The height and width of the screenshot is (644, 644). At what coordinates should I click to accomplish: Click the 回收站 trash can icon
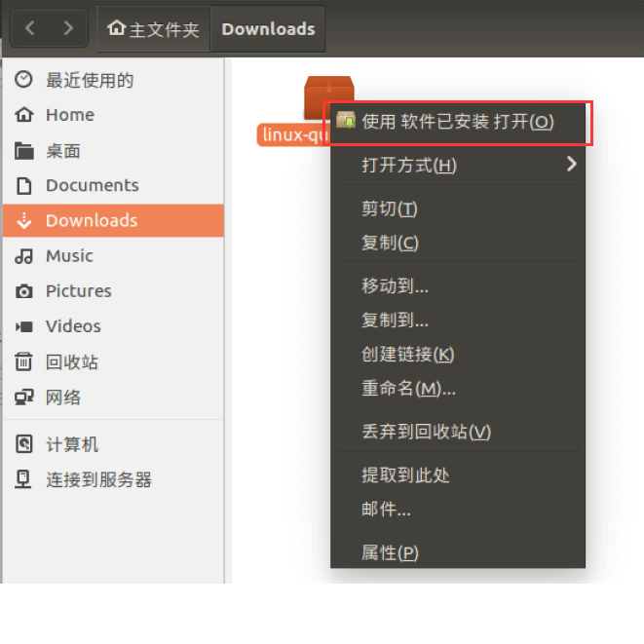point(23,361)
